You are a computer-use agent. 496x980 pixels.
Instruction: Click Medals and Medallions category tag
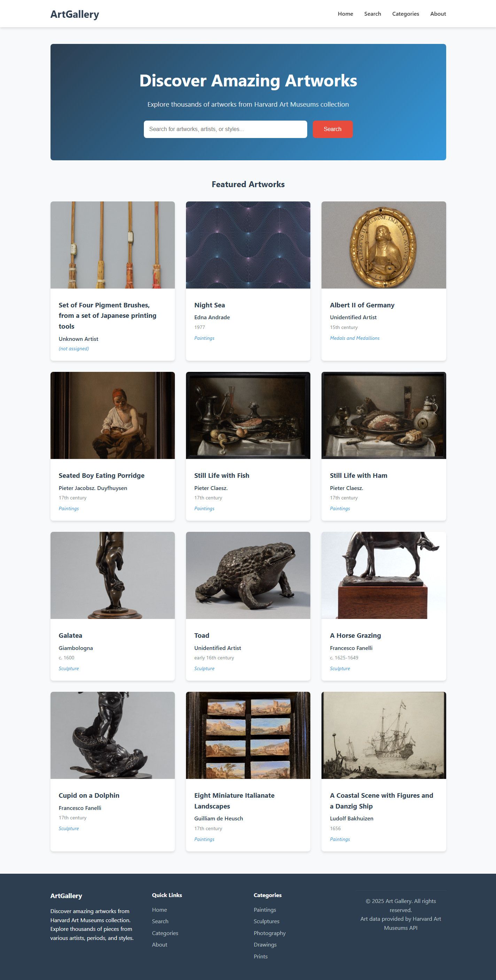point(355,338)
